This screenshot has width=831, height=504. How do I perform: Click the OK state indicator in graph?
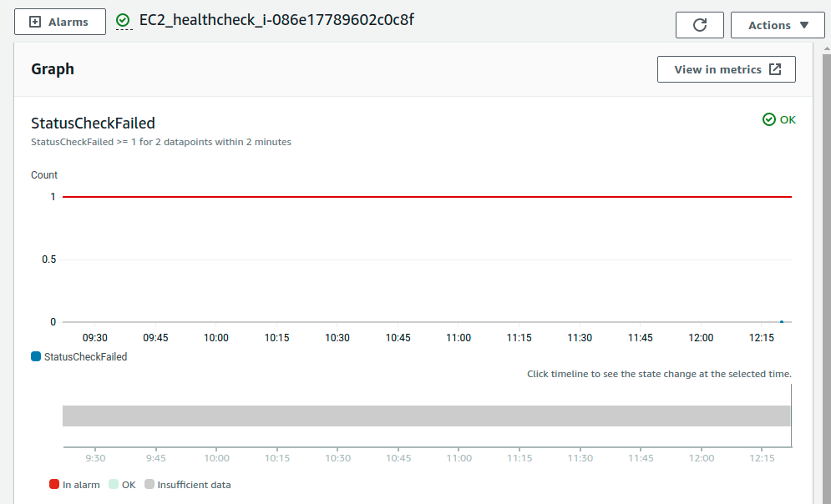pos(779,119)
